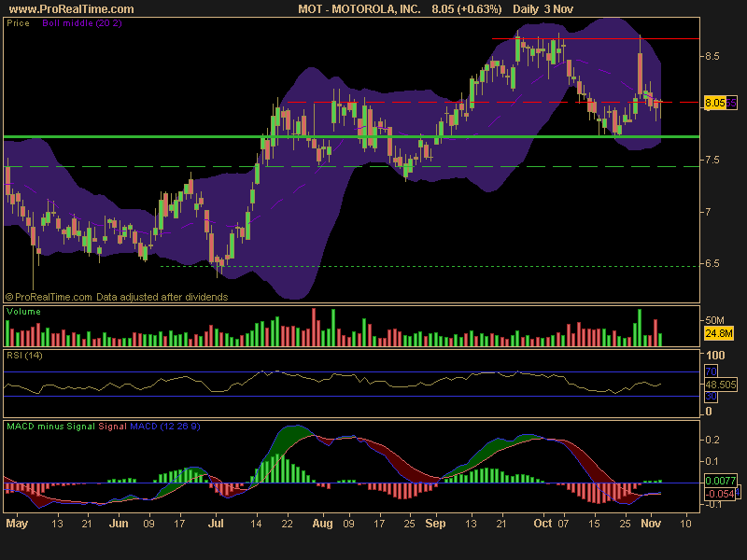
Task: Click the RSI (14) indicator label
Action: [24, 356]
